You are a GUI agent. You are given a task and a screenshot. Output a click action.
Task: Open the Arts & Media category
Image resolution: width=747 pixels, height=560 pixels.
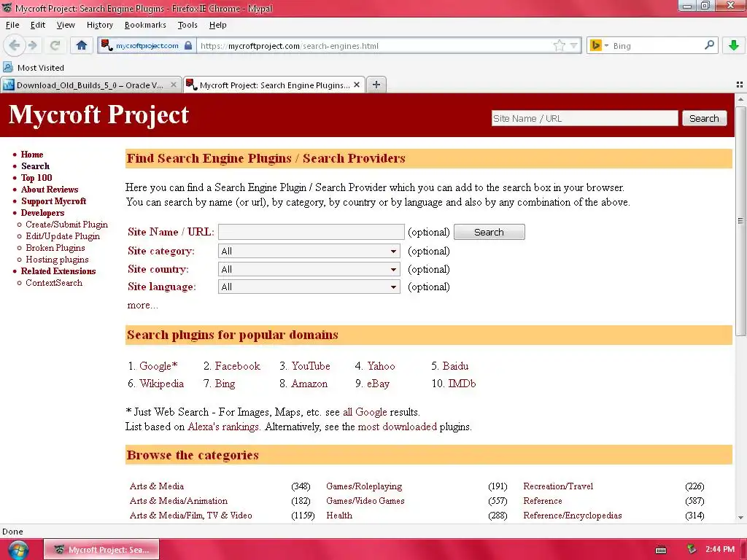[x=157, y=486]
